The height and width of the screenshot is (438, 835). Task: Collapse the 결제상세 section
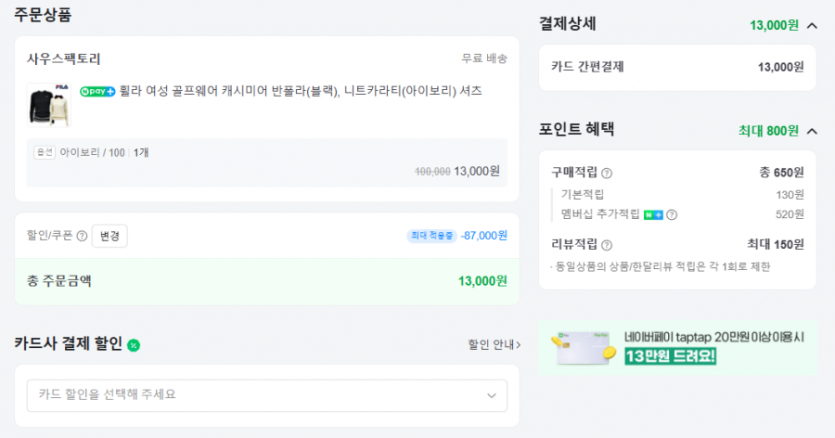pos(811,25)
